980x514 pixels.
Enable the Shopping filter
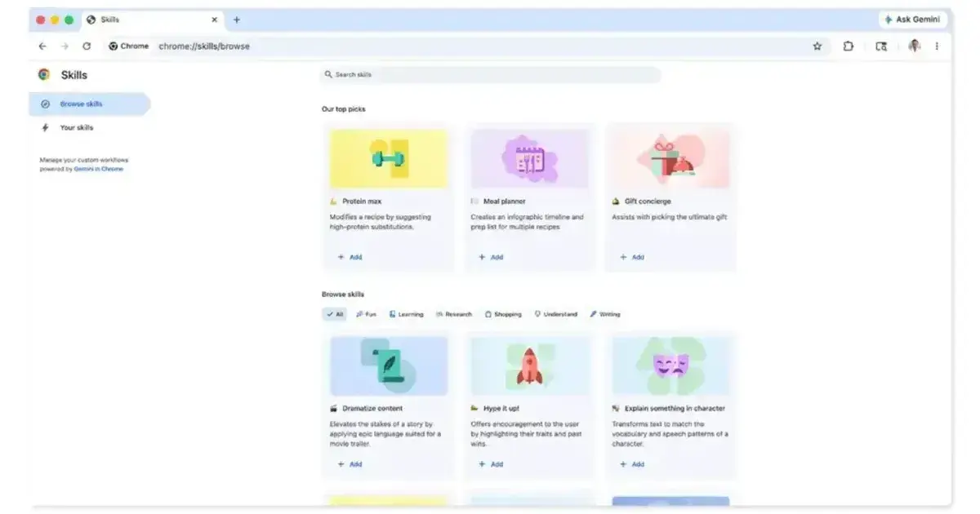(x=502, y=313)
